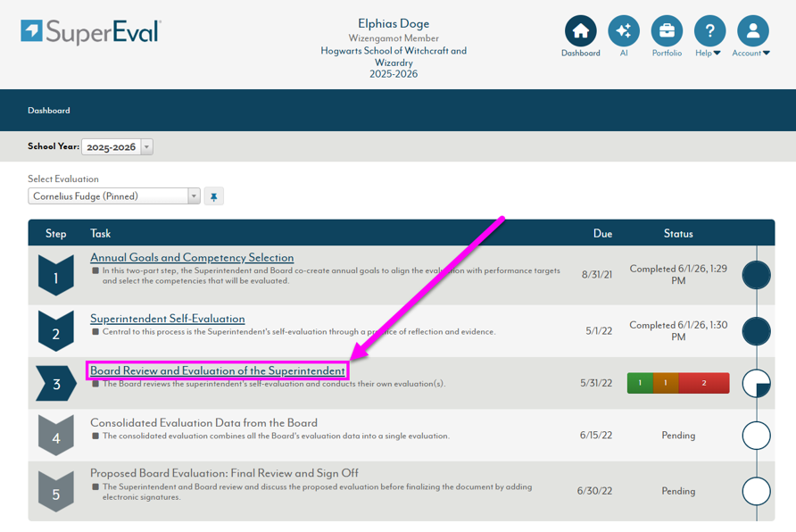Click the 6/30/22 due date
Screen dimensions: 796x532
point(594,492)
